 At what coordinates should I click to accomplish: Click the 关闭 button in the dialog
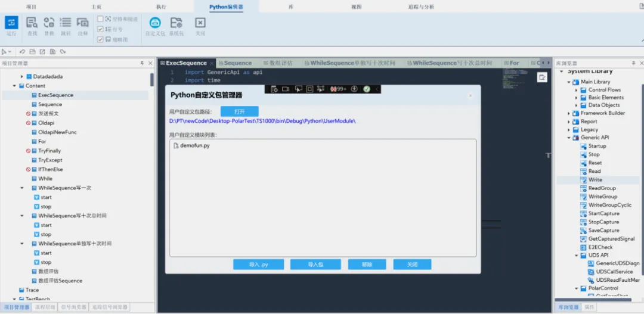pos(413,265)
